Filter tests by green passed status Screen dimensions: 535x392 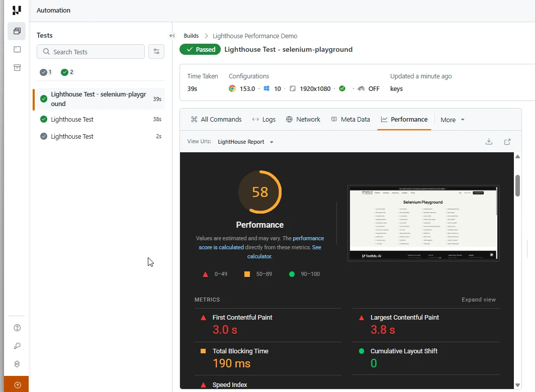click(67, 72)
